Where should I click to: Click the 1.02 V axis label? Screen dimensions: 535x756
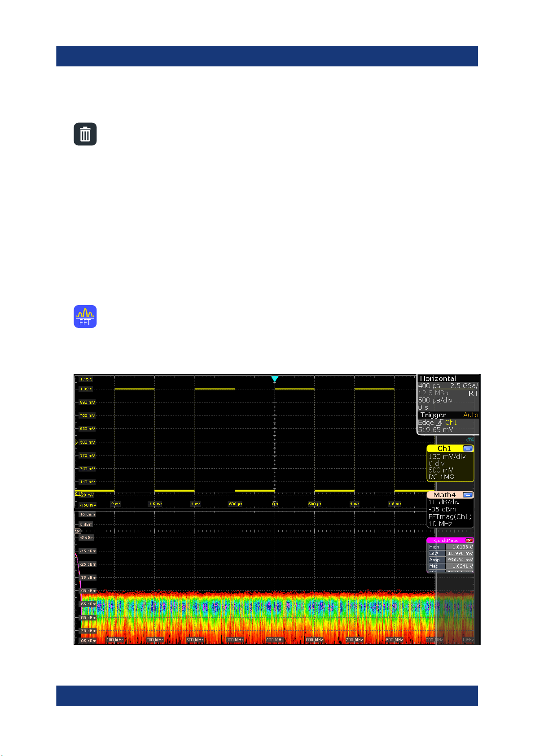(x=86, y=389)
